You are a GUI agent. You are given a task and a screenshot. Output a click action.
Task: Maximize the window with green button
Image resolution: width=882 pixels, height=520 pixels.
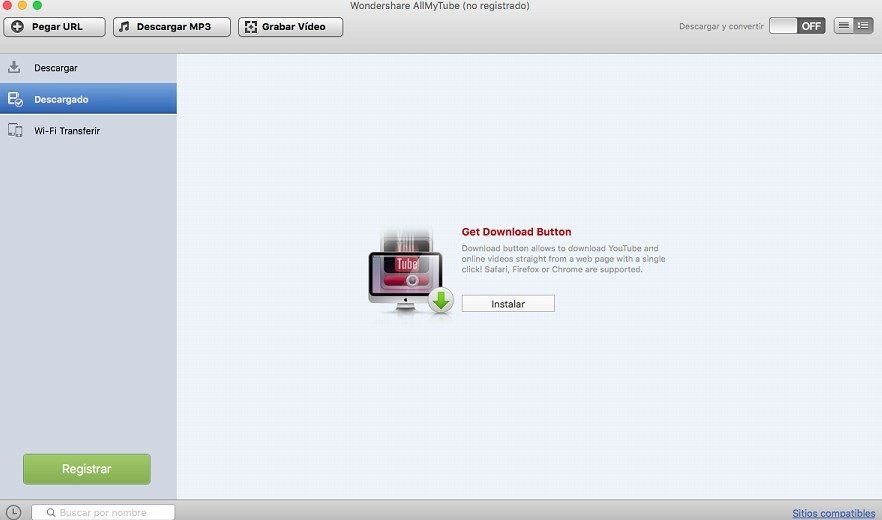37,5
